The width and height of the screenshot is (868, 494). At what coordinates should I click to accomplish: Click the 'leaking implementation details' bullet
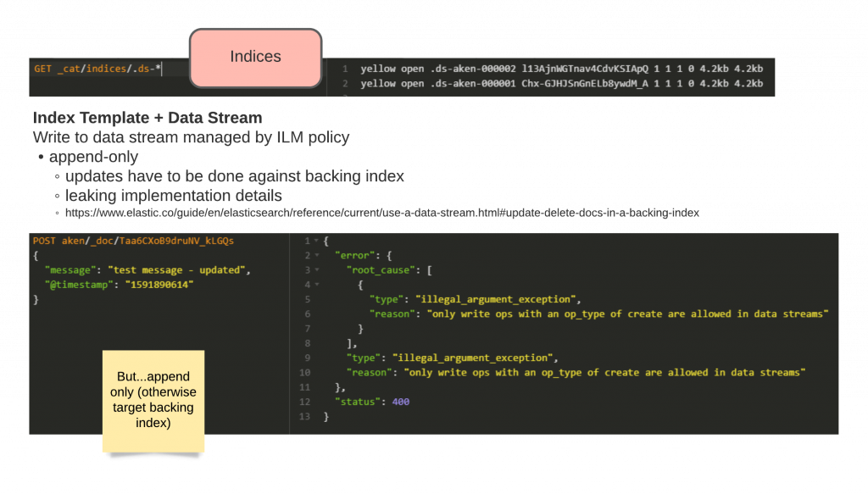coord(173,196)
